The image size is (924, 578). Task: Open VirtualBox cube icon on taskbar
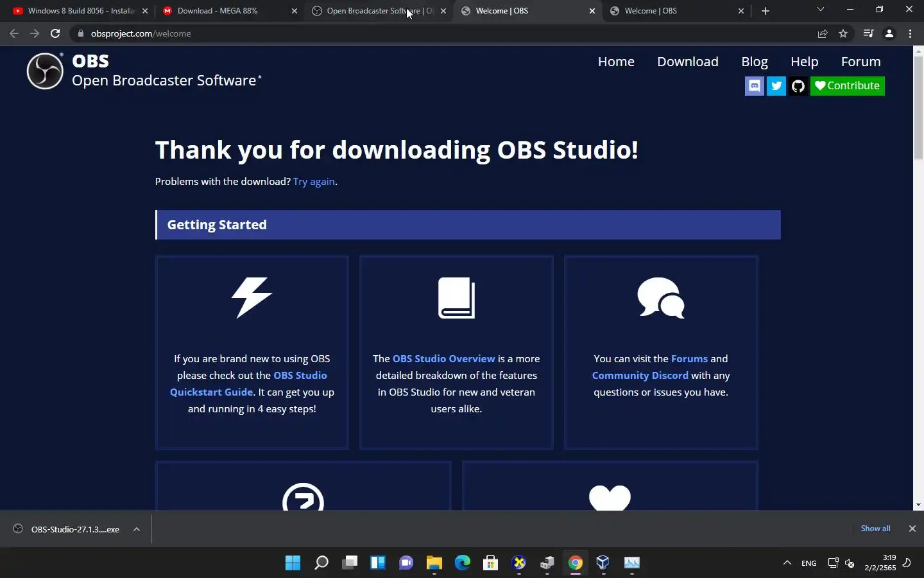603,563
